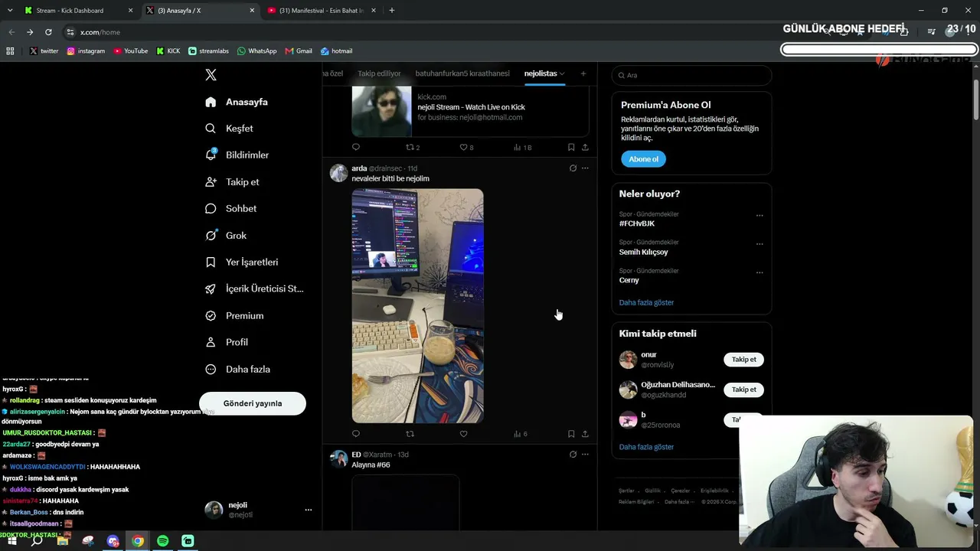Click Grok icon on arda's post

pos(573,168)
